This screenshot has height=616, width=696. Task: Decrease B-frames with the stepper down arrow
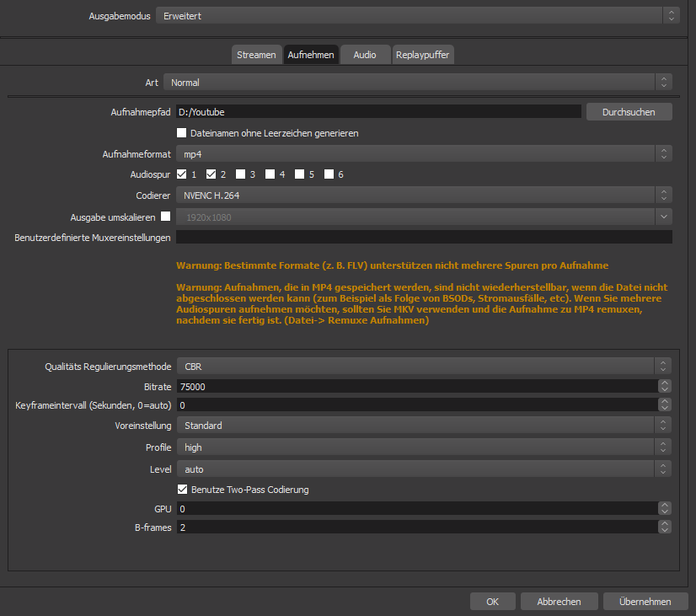tap(665, 530)
